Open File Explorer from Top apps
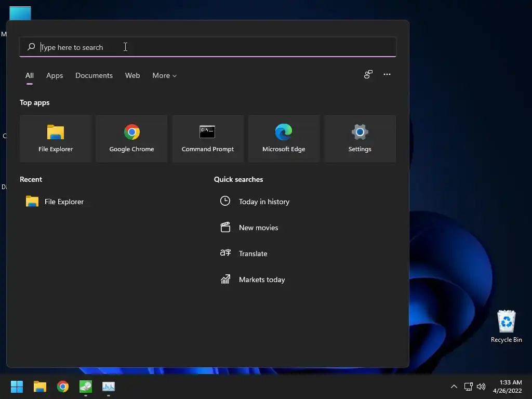Screen dimensions: 532x399 point(56,138)
